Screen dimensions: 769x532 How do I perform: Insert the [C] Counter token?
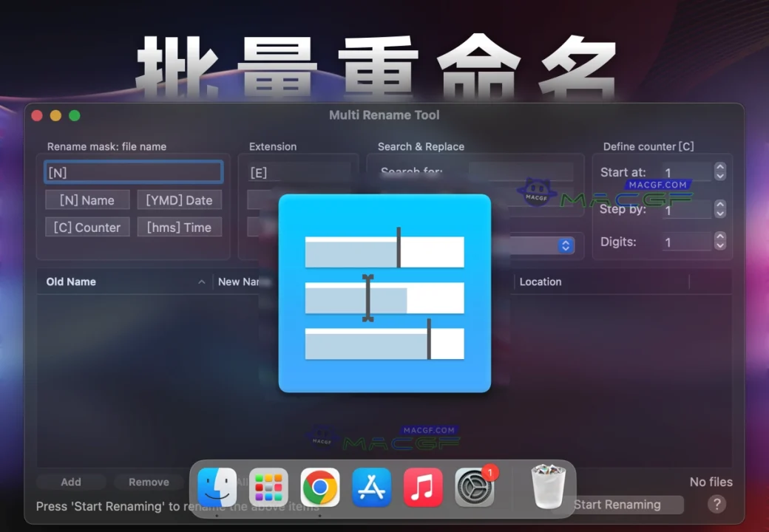click(87, 227)
